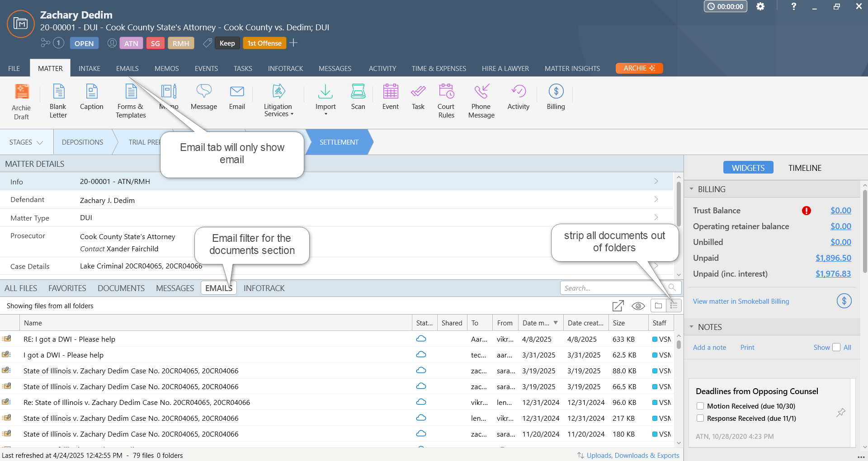Open Court Rules
Image resolution: width=868 pixels, height=461 pixels.
point(446,101)
